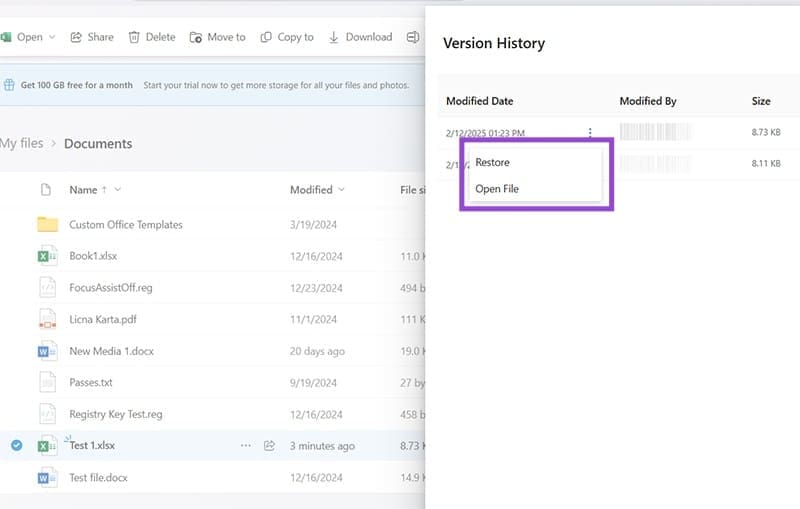
Task: Open the three-dot menu for 01:23 PM version
Action: (590, 133)
